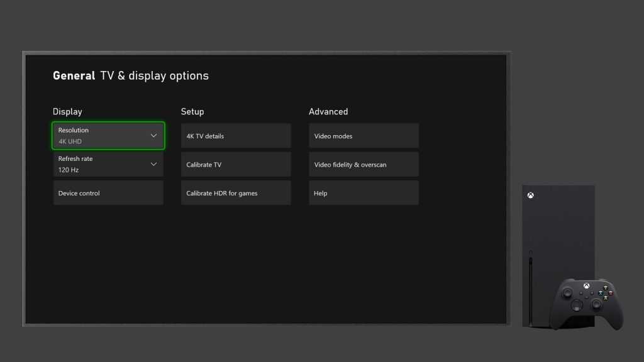644x362 pixels.
Task: Select the Display section heading
Action: [x=67, y=111]
